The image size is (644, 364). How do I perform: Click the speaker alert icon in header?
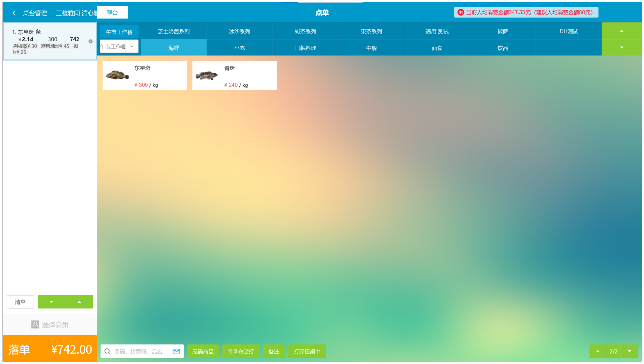tap(461, 12)
